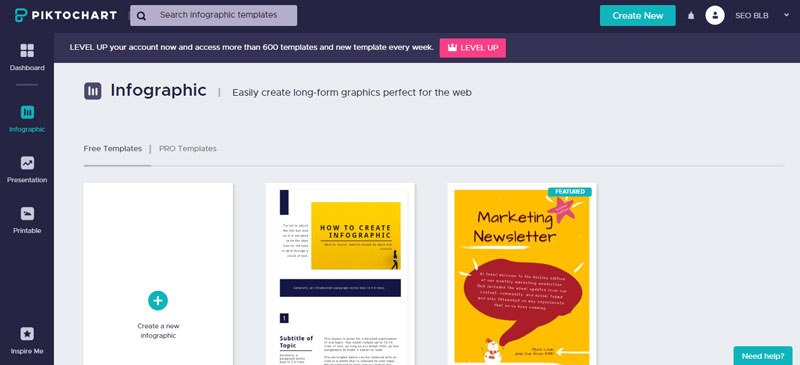Open the How to Create Infographic template
Viewport: 800px width, 365px height.
pos(340,274)
